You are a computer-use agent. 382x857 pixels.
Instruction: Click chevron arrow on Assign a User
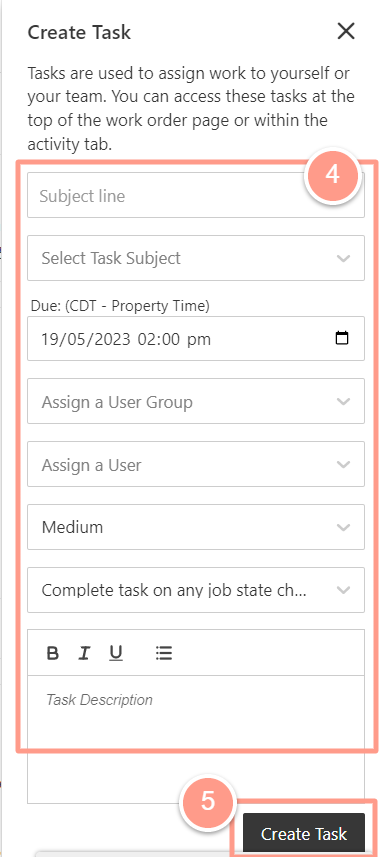[343, 465]
